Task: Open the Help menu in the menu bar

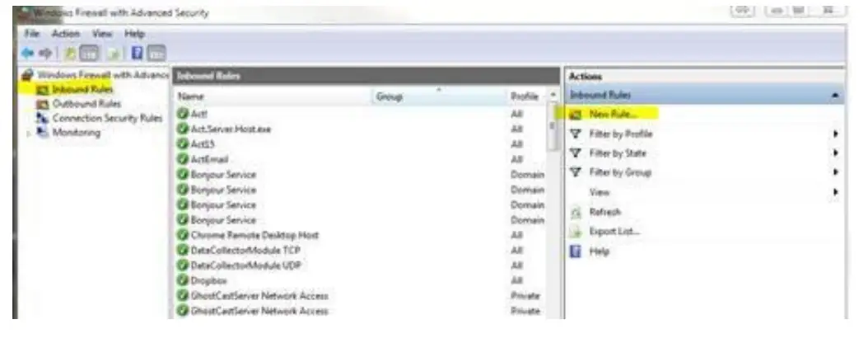Action: pyautogui.click(x=134, y=34)
